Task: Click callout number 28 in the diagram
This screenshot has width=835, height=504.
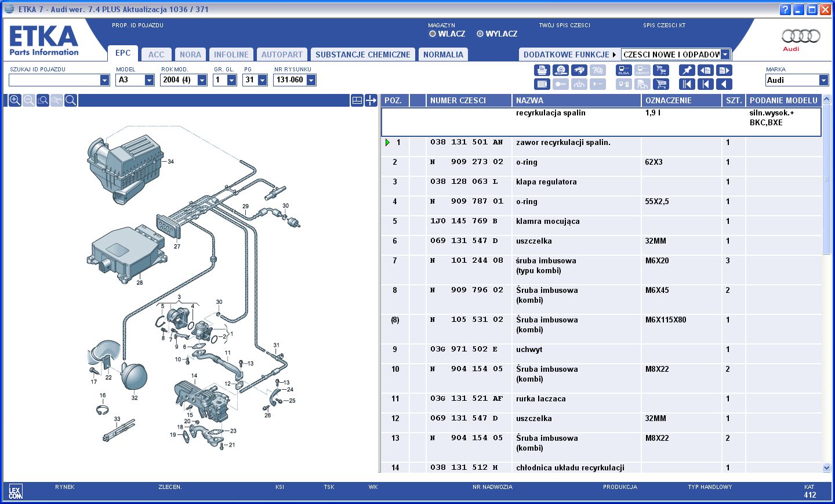Action: pyautogui.click(x=139, y=282)
